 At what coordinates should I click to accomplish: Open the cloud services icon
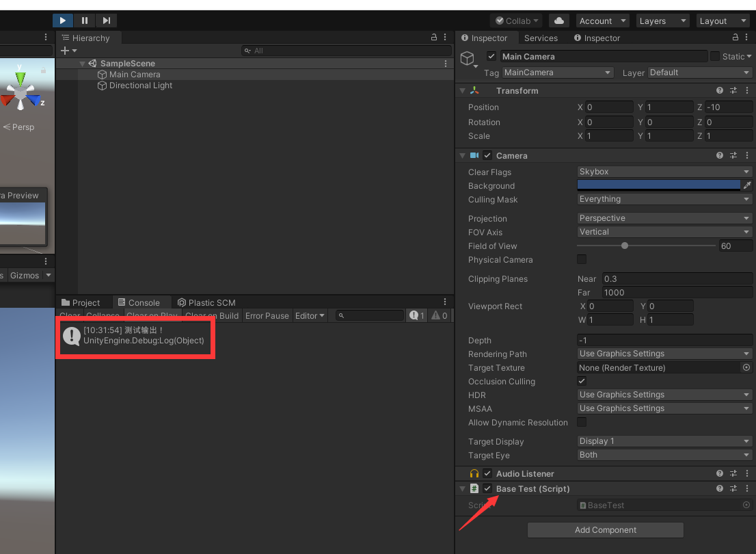[x=559, y=21]
